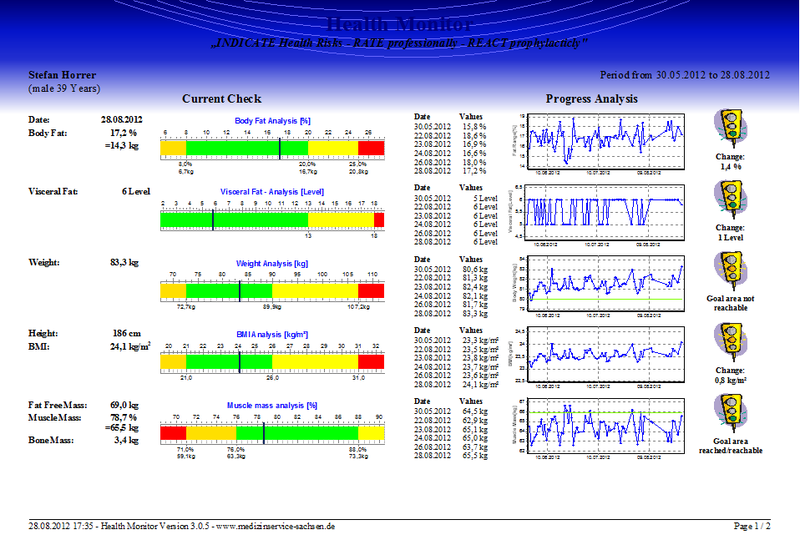Screen dimensions: 800x550
Task: Click the weight entry '80,6 kg'
Action: coord(475,269)
